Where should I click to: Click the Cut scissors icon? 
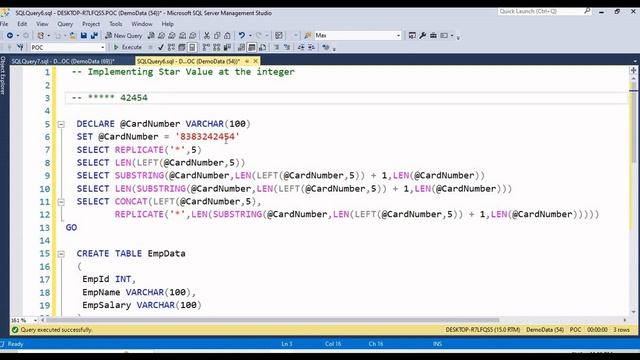click(x=207, y=36)
